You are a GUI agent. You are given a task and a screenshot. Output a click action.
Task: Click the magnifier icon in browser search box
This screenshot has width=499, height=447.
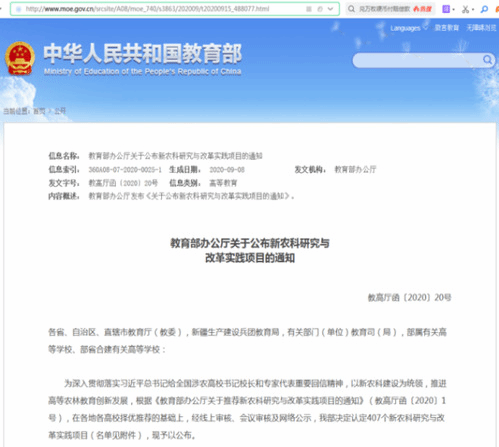pyautogui.click(x=351, y=9)
